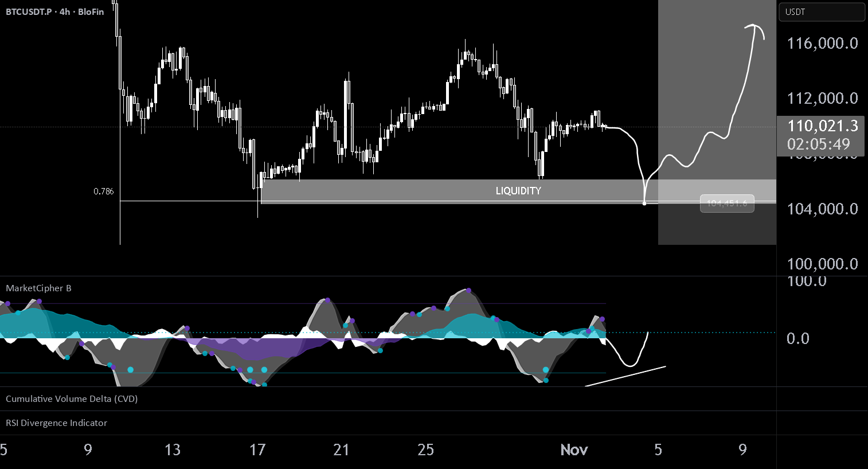Click 104,000.0 on the price axis

(823, 209)
